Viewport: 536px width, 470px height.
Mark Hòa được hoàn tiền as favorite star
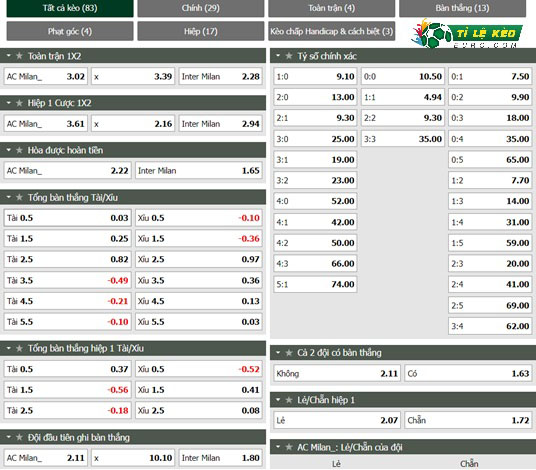[x=19, y=150]
